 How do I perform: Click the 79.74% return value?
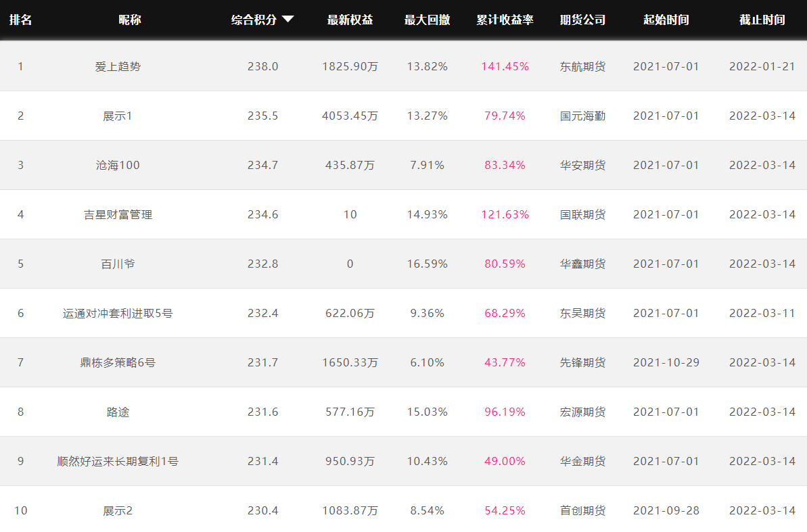click(505, 116)
